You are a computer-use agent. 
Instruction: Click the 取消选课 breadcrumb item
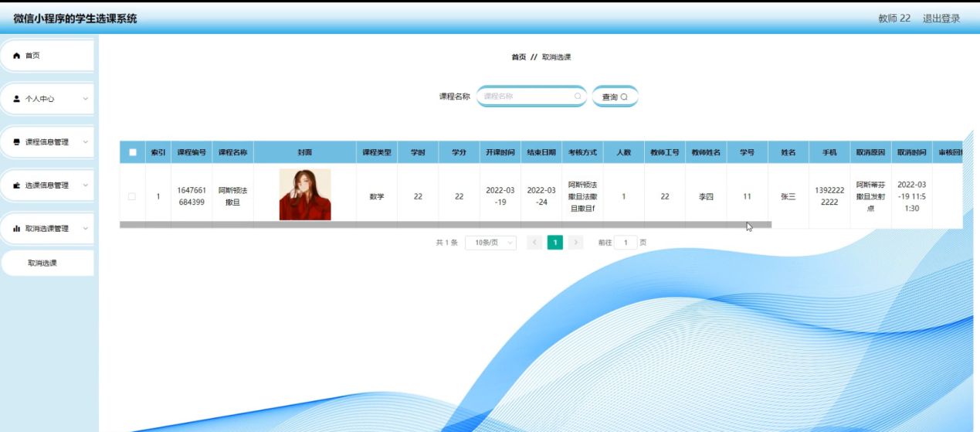click(556, 57)
